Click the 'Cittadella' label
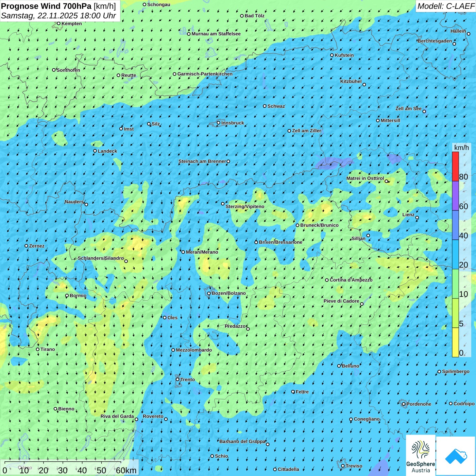 [288, 469]
